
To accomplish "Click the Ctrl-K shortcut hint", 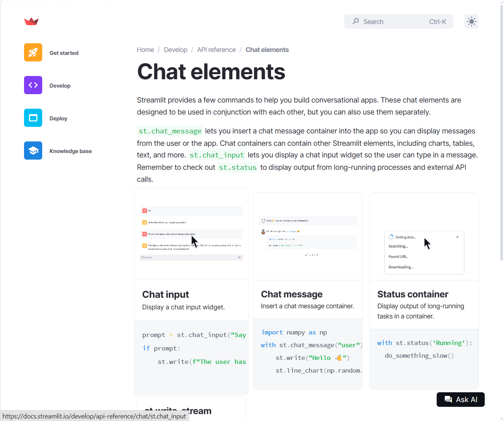I will (438, 22).
